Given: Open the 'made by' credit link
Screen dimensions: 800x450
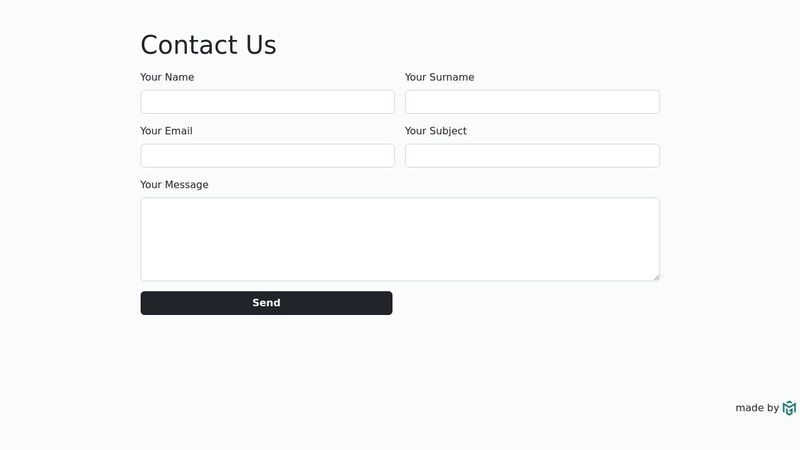Looking at the screenshot, I should click(x=765, y=408).
